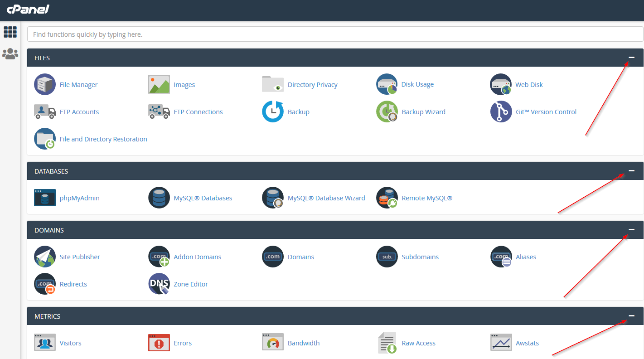The image size is (644, 359).
Task: Click the Domains .com icon
Action: click(x=273, y=257)
